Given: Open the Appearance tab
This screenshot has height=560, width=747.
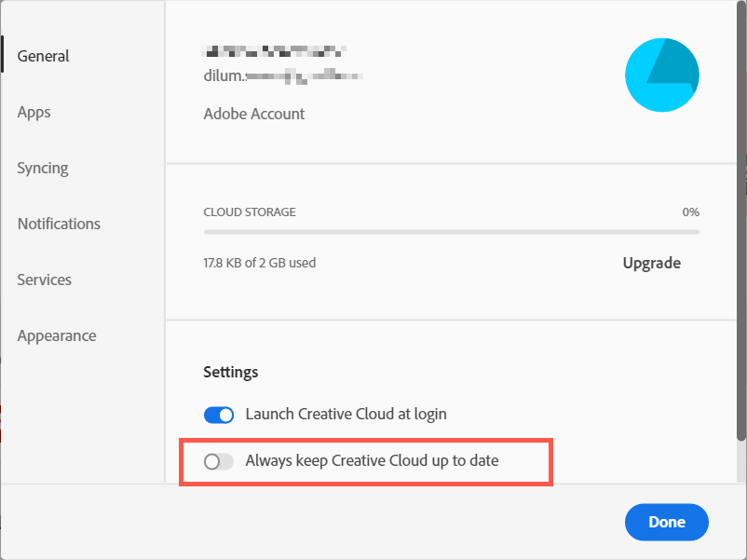Looking at the screenshot, I should click(57, 335).
